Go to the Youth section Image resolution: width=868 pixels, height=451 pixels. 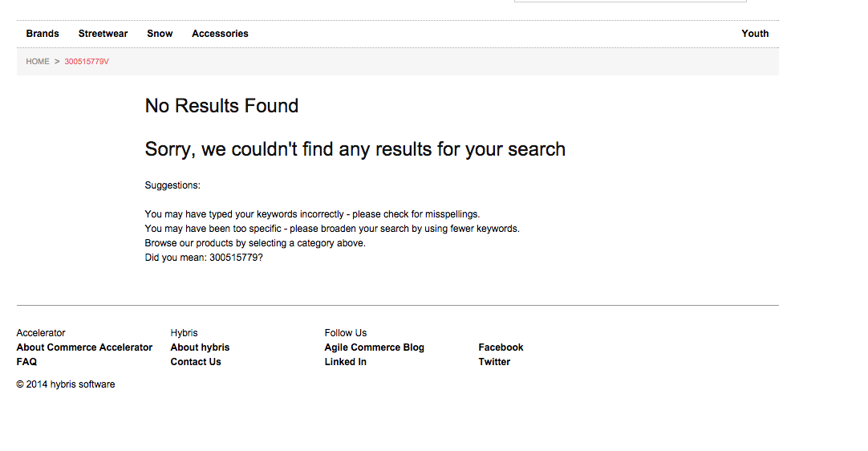pos(755,34)
